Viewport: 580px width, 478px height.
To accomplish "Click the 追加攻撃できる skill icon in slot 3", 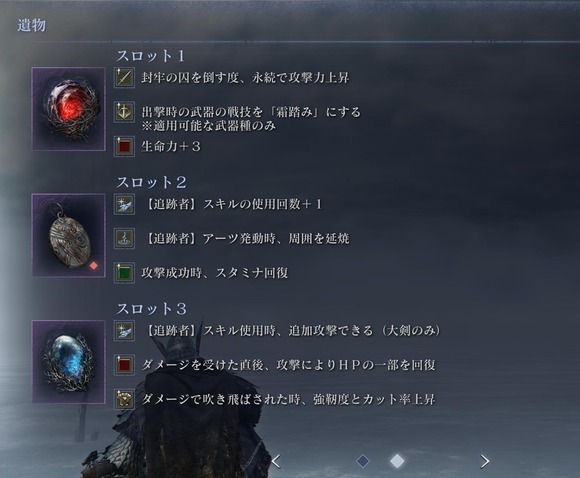I will point(124,331).
